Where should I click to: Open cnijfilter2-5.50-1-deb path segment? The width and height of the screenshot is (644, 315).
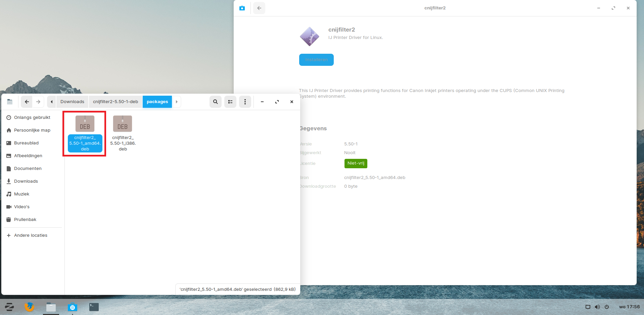point(116,102)
